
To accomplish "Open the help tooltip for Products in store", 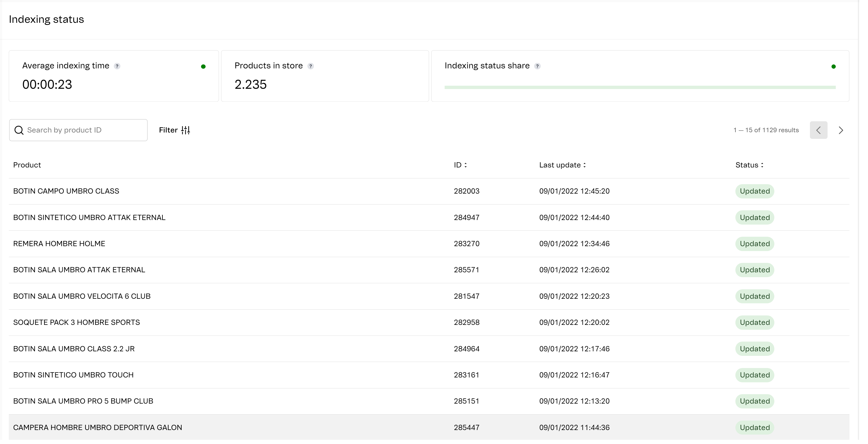I will pyautogui.click(x=311, y=66).
